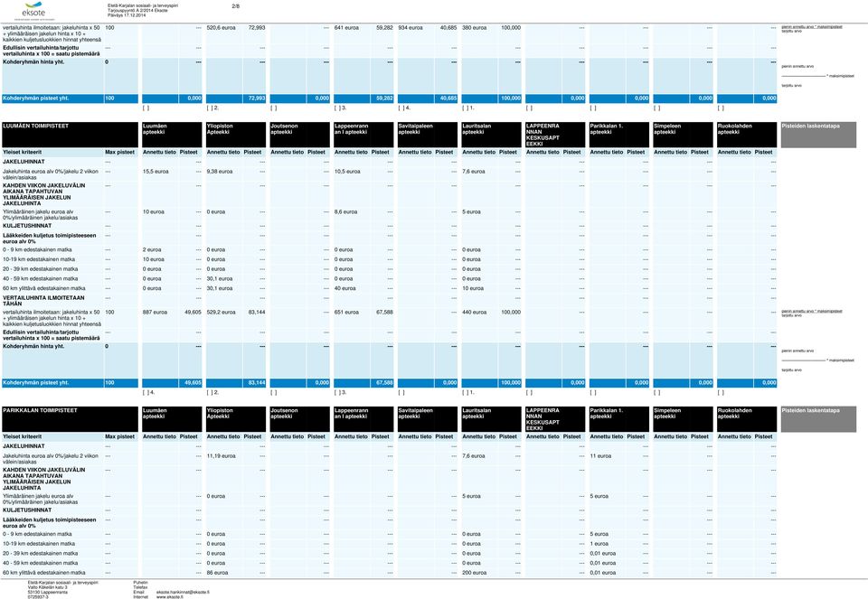The image size is (868, 599).
Task: Click '20 - 39 km edestakainen matka' in Luumäen table
Action: point(41,269)
